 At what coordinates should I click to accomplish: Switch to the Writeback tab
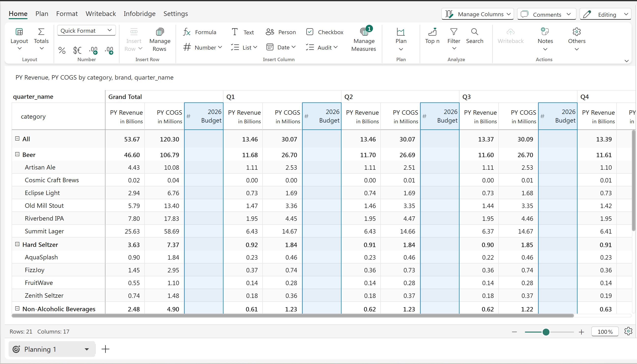pos(101,14)
